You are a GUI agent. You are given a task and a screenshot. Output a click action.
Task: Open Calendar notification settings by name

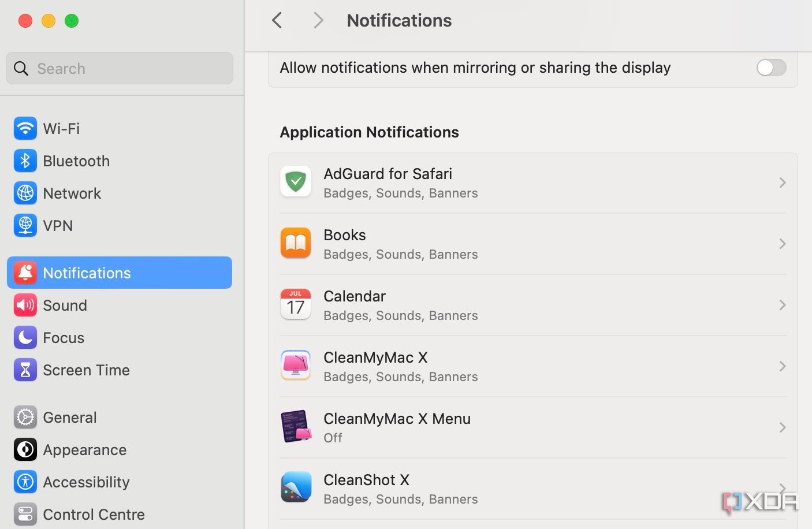coord(354,296)
